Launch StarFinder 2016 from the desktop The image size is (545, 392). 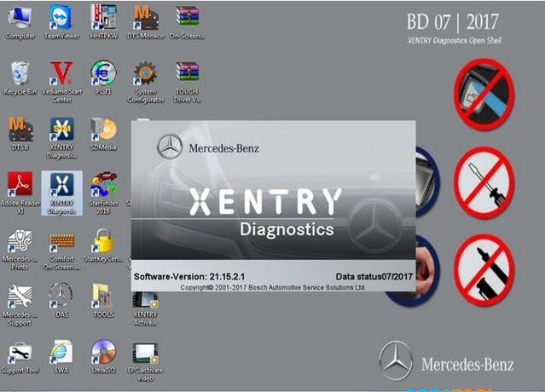[x=103, y=186]
